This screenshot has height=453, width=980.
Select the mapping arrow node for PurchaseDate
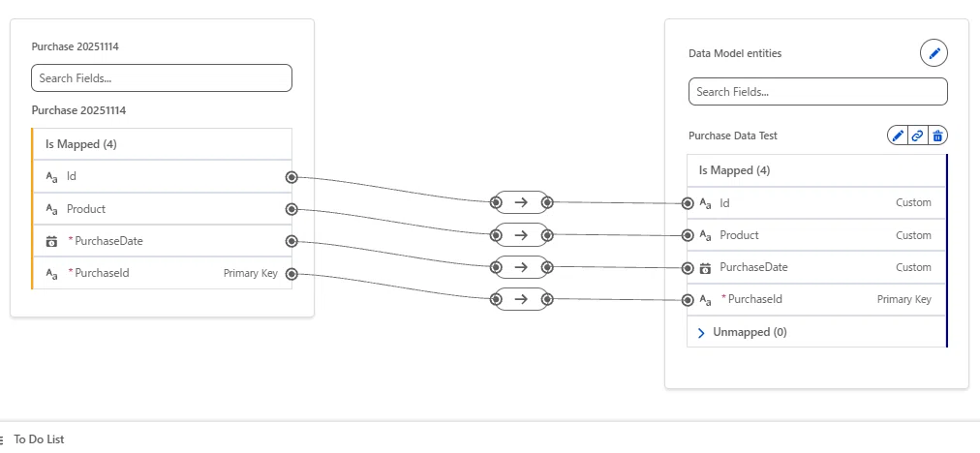521,267
